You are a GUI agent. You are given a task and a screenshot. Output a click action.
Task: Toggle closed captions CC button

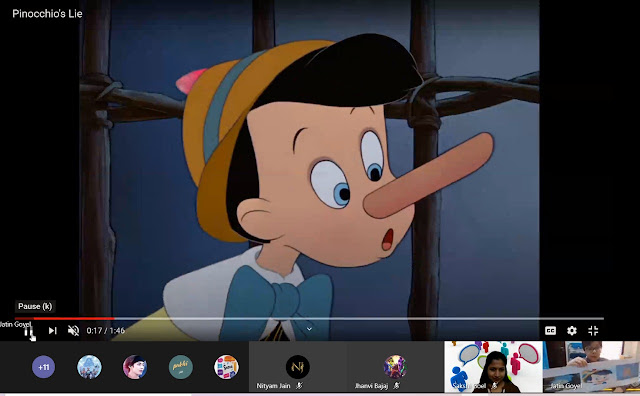(550, 331)
